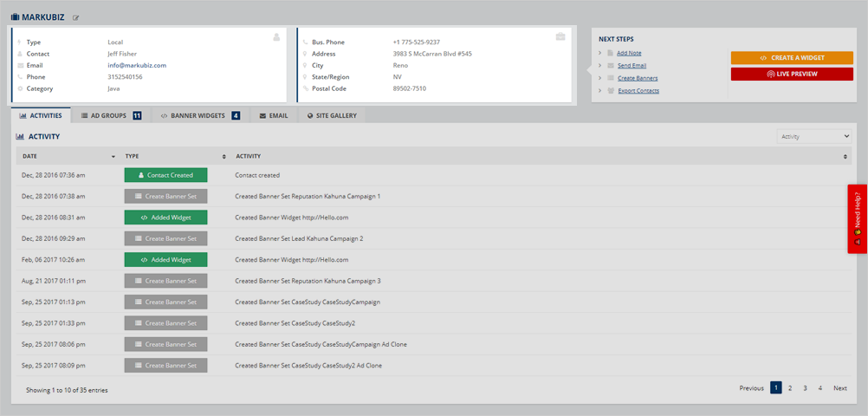Screen dimensions: 868x416
Task: Click the edit pencil icon beside MARKUBIZ
Action: [x=76, y=17]
